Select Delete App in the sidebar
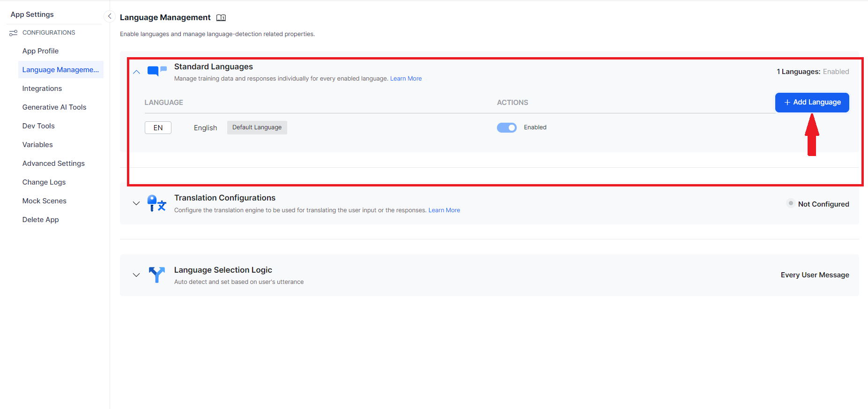Screen dimensions: 868x409 coord(40,220)
